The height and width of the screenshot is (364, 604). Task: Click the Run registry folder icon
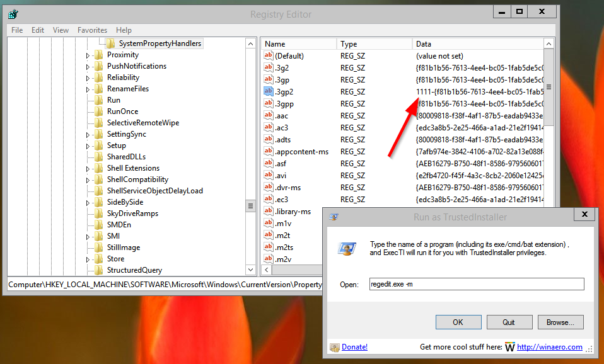[99, 100]
